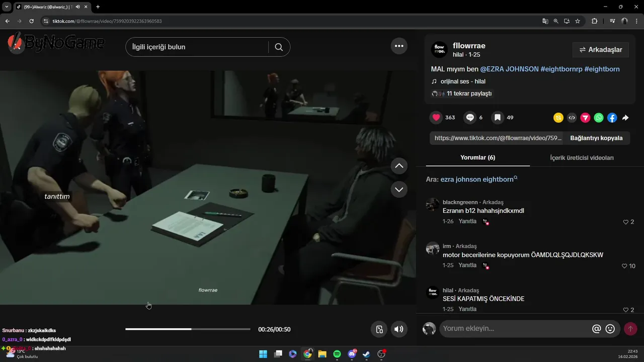Screen dimensions: 644x362
Task: Reply to blackngreenn's comment
Action: click(x=467, y=221)
